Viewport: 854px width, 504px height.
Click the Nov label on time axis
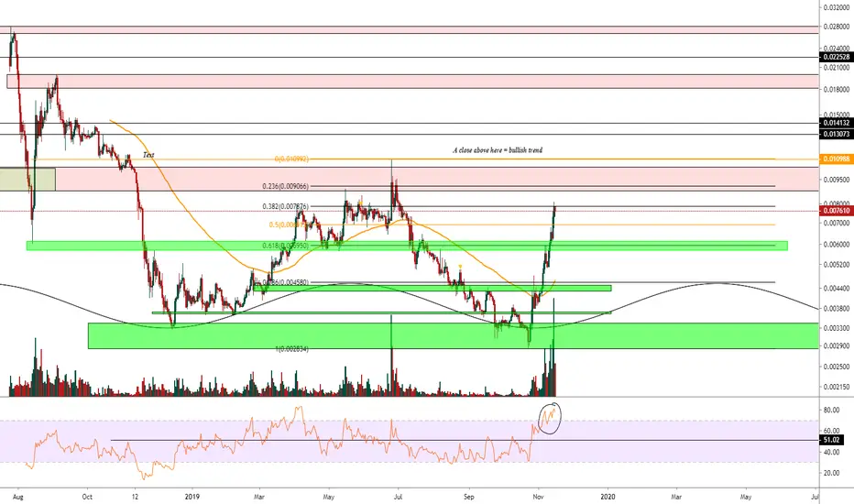[539, 497]
